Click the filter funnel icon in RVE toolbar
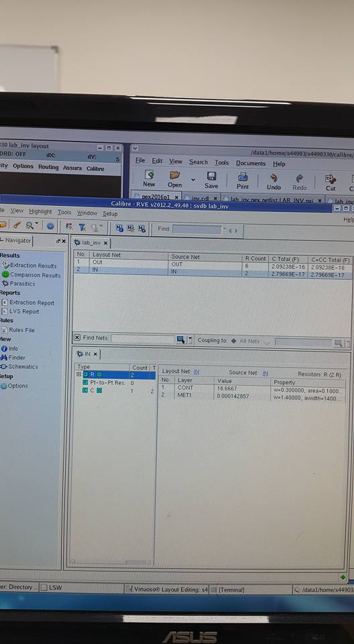 tap(82, 227)
